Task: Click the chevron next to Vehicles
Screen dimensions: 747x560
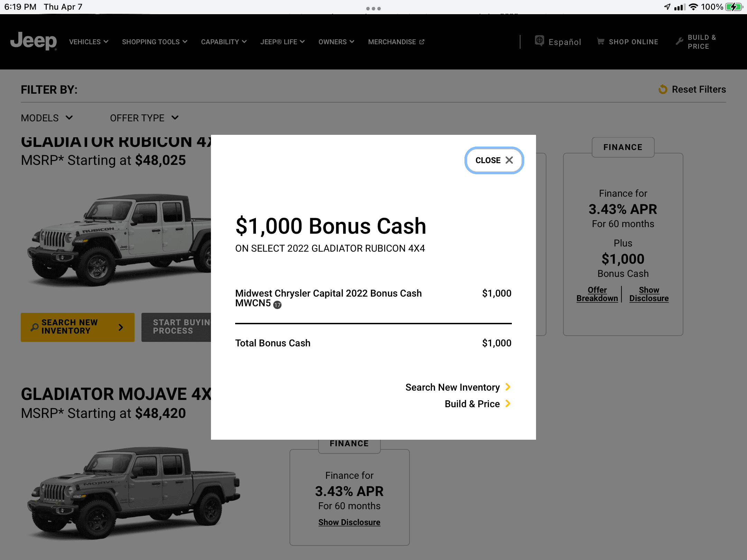Action: [x=106, y=42]
